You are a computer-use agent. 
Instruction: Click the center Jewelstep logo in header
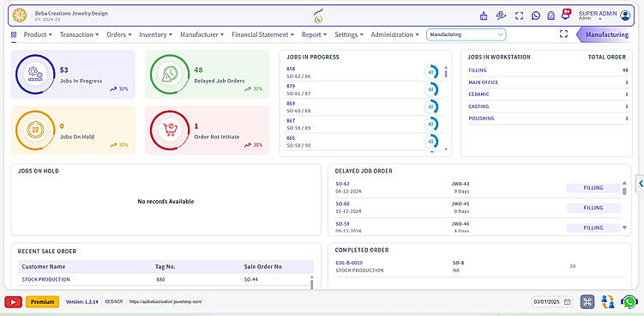click(318, 16)
